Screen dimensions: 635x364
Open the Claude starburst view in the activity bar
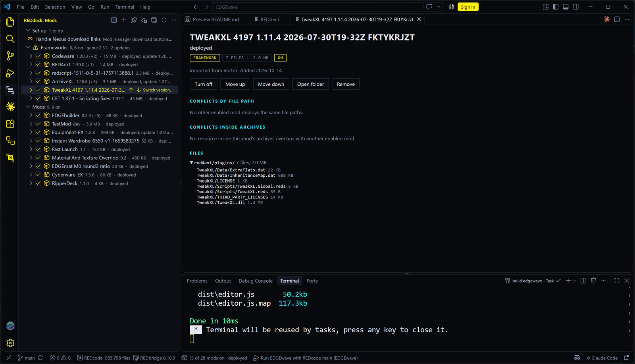click(x=10, y=106)
